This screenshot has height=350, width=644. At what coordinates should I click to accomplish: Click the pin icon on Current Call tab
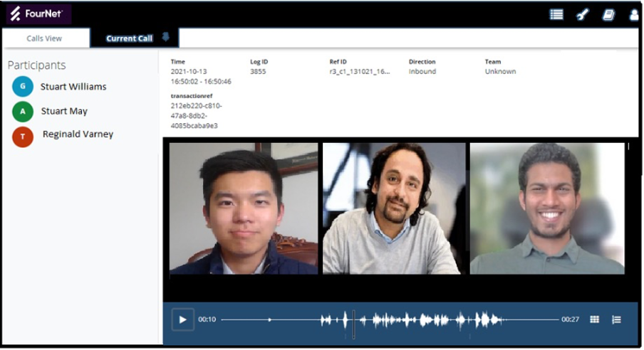pos(166,37)
